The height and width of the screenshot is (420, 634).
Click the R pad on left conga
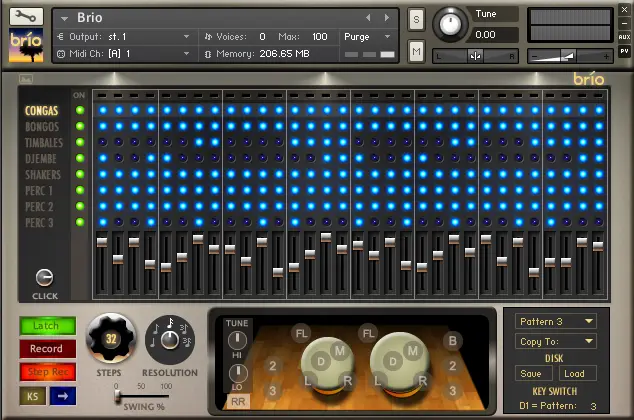pos(347,380)
